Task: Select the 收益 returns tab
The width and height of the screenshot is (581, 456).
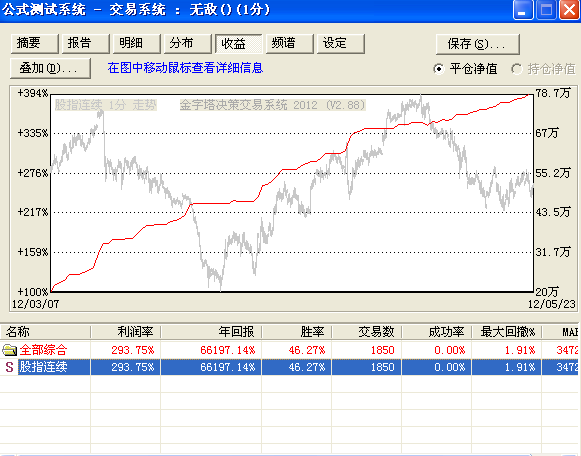Action: pyautogui.click(x=239, y=44)
